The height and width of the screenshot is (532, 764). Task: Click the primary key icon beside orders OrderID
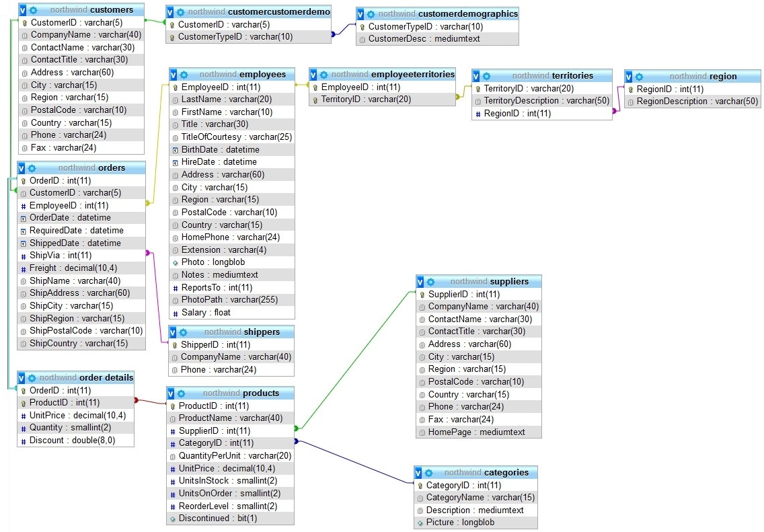[x=23, y=181]
